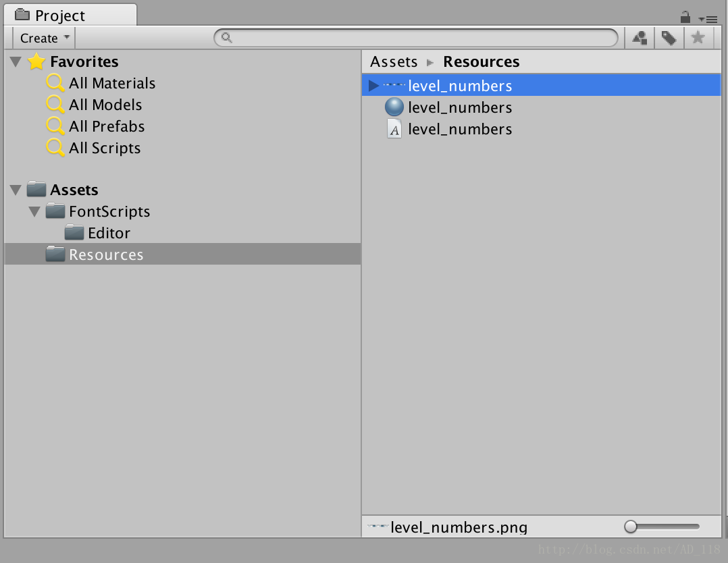Expand the level_numbers texture sub-assets arrow
The image size is (728, 563).
(x=373, y=86)
